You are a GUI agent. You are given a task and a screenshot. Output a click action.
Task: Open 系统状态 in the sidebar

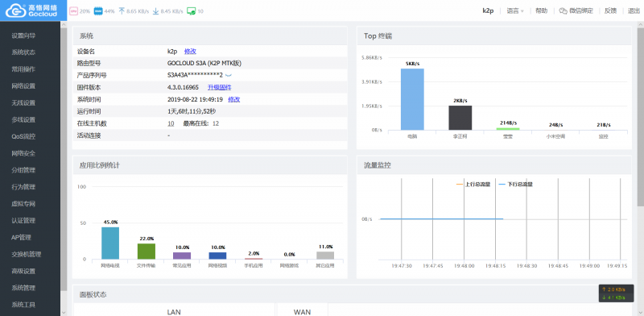[x=23, y=52]
